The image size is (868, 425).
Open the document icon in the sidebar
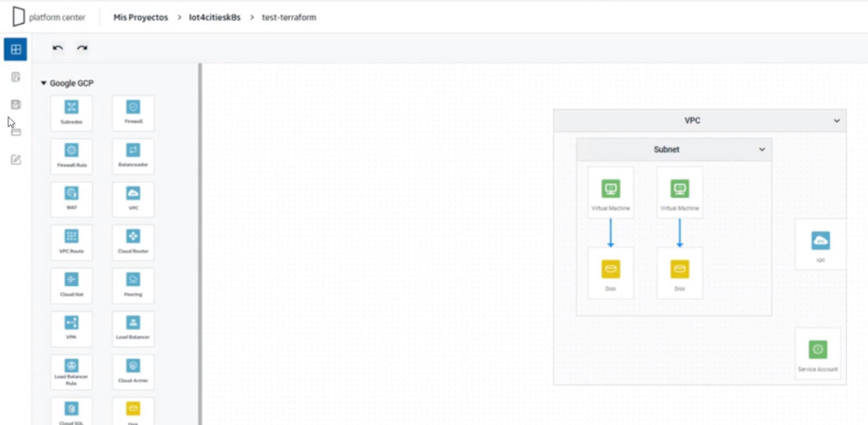click(16, 77)
